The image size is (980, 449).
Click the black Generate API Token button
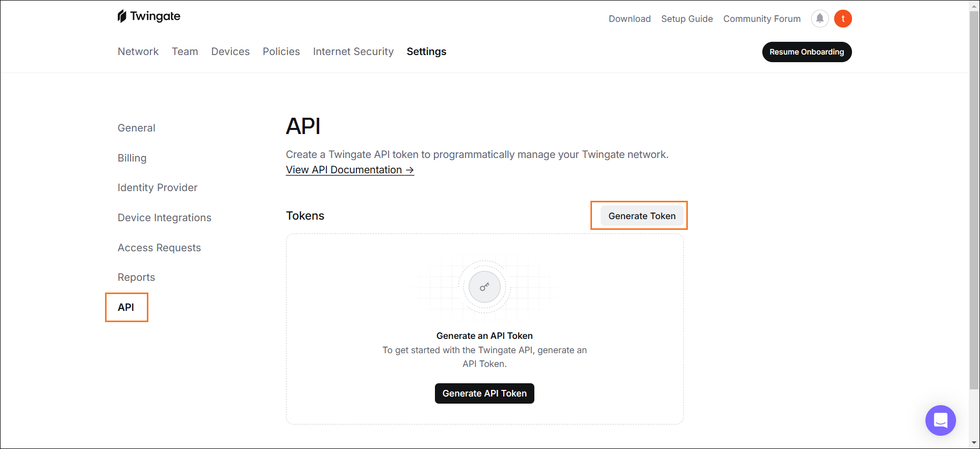[484, 393]
